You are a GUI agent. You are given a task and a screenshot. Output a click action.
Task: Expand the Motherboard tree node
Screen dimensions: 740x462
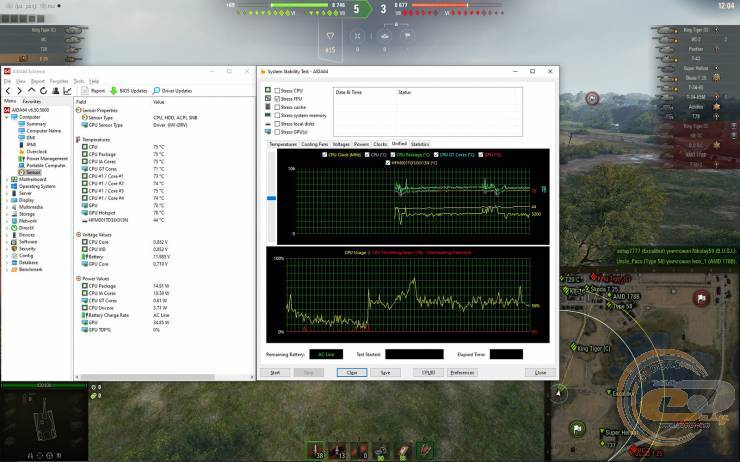pos(7,179)
